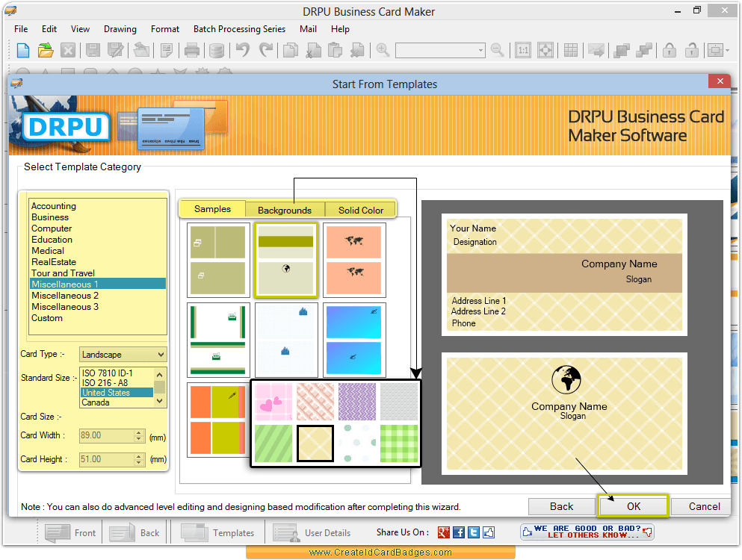
Task: Click the Undo arrow icon
Action: tap(243, 50)
